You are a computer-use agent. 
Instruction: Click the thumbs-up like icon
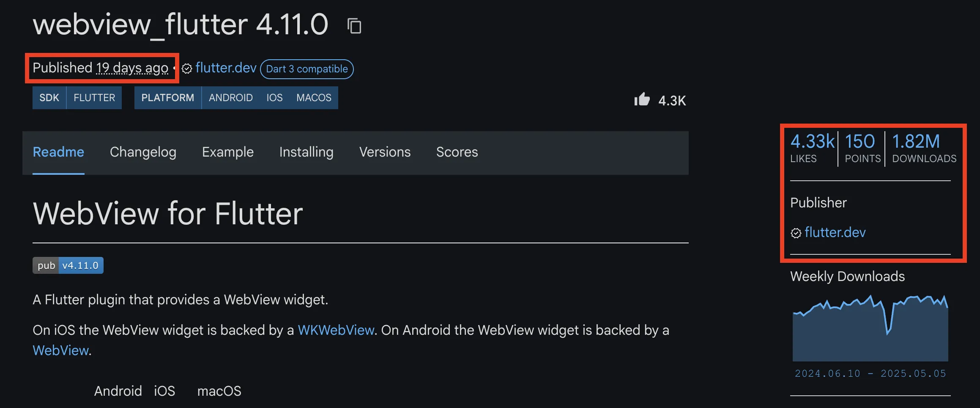(642, 99)
